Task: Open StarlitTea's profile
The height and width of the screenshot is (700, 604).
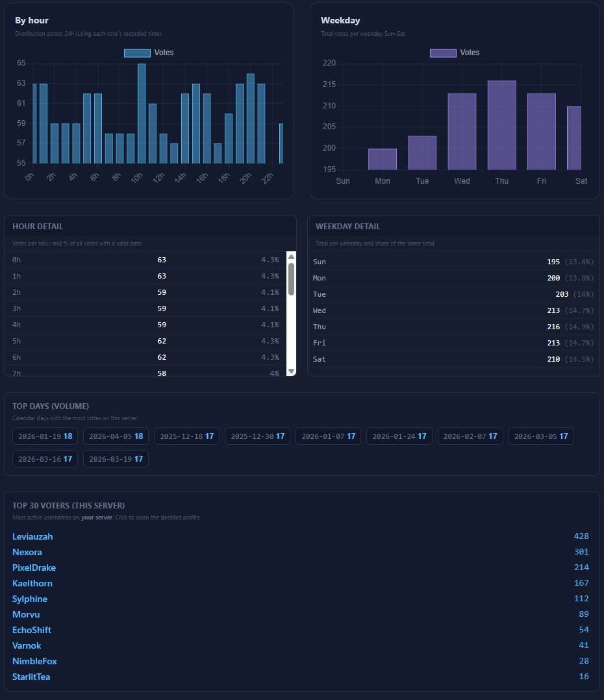Action: pyautogui.click(x=31, y=677)
